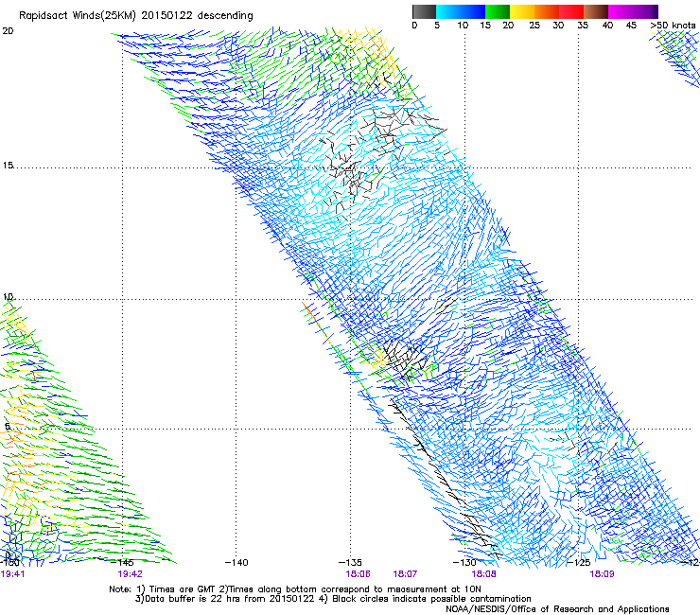Screen dimensions: 700x615
Task: Click the '19:41' purple time stamp
Action: [12, 574]
